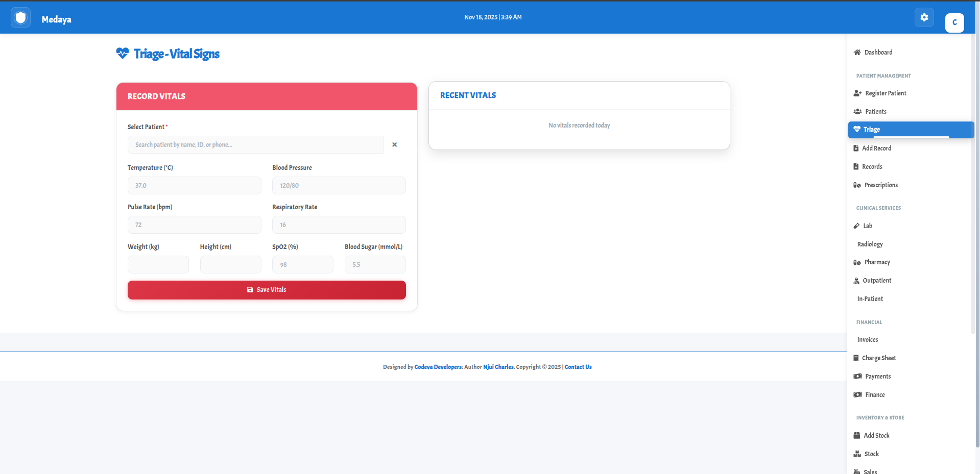
Task: Click the Prescriptions pills icon
Action: point(857,185)
